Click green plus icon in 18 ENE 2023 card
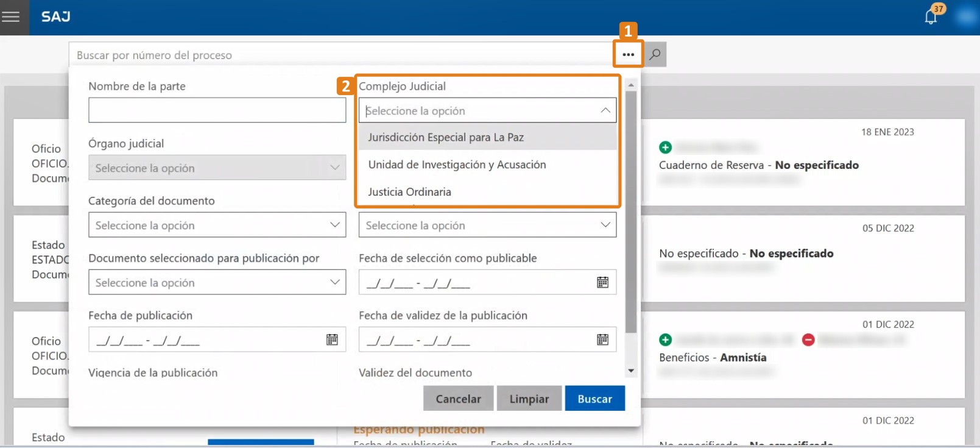Image resolution: width=980 pixels, height=448 pixels. (x=665, y=147)
